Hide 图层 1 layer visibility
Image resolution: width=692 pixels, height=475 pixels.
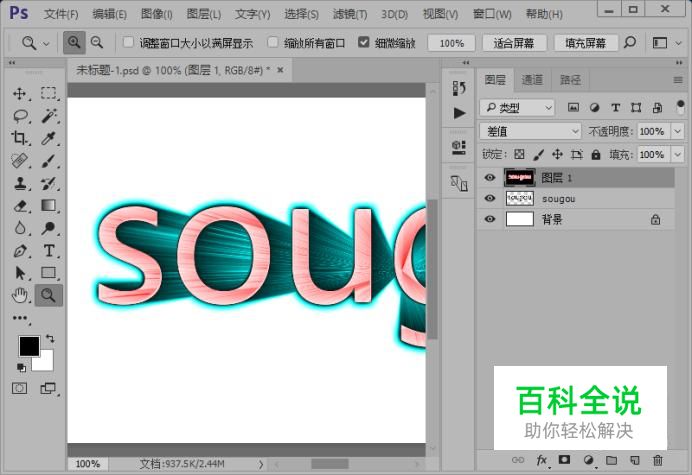489,177
